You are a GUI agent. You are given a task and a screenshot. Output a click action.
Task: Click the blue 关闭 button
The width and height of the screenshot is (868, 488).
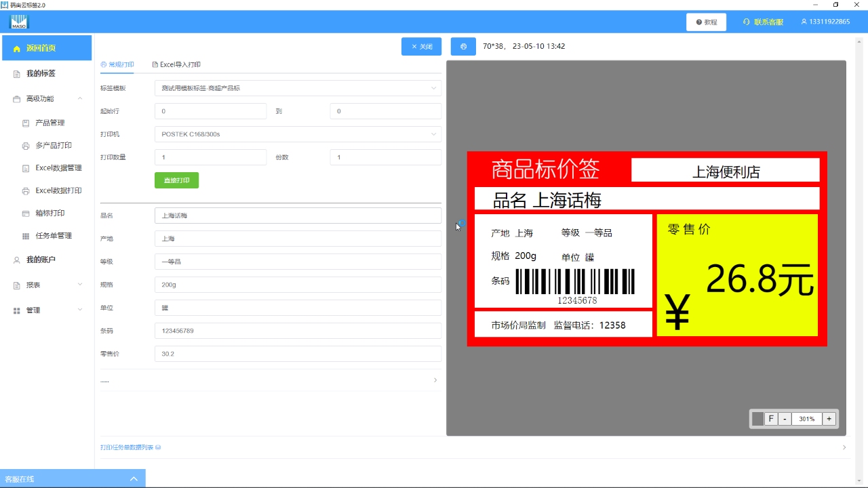[x=421, y=47]
